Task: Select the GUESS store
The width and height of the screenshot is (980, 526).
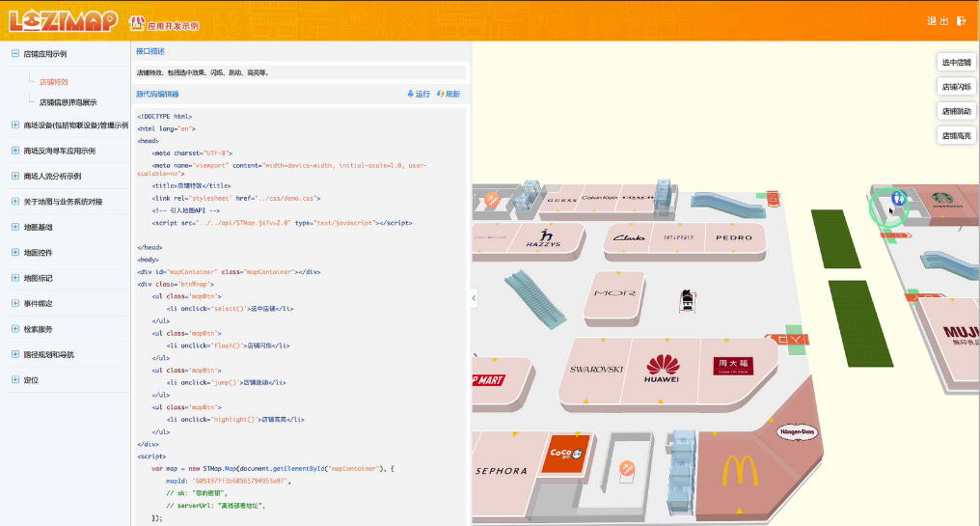Action: tap(561, 200)
